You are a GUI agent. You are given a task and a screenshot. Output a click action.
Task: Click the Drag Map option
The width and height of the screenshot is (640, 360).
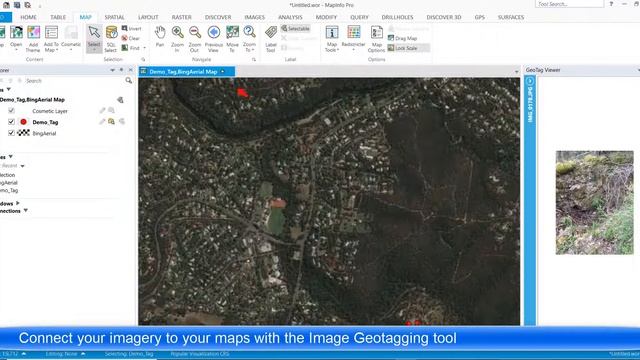[402, 38]
